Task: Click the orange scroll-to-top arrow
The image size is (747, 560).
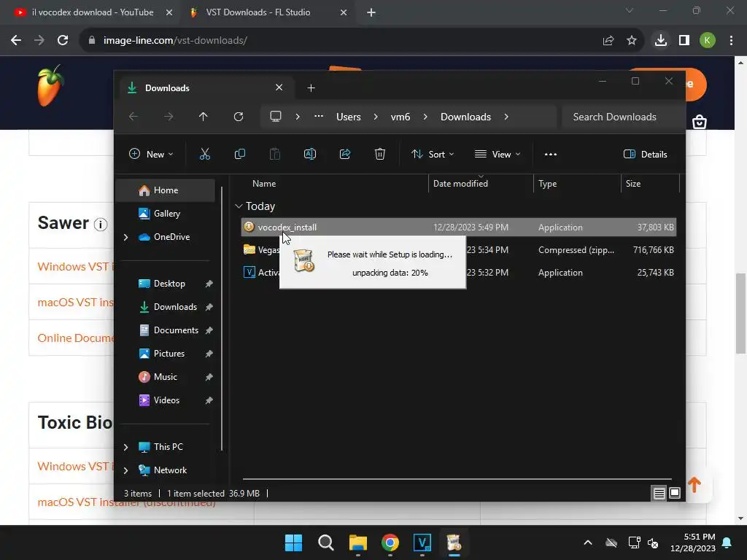Action: tap(694, 485)
